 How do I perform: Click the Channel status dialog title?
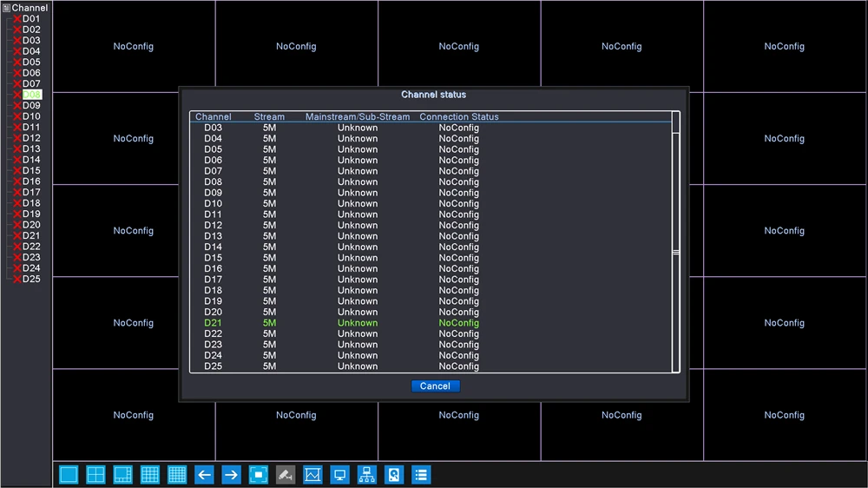point(433,95)
